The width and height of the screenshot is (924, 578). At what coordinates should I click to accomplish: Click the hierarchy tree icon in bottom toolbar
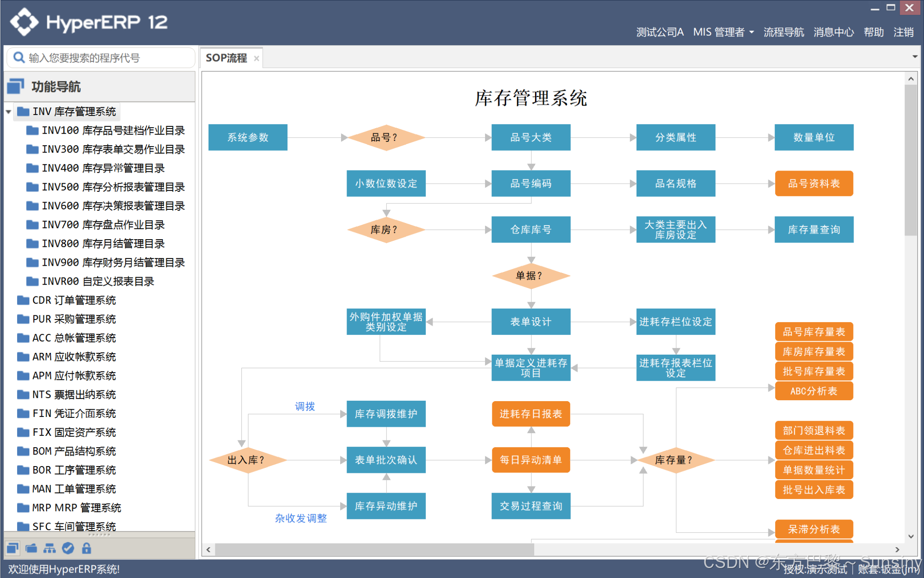(50, 548)
